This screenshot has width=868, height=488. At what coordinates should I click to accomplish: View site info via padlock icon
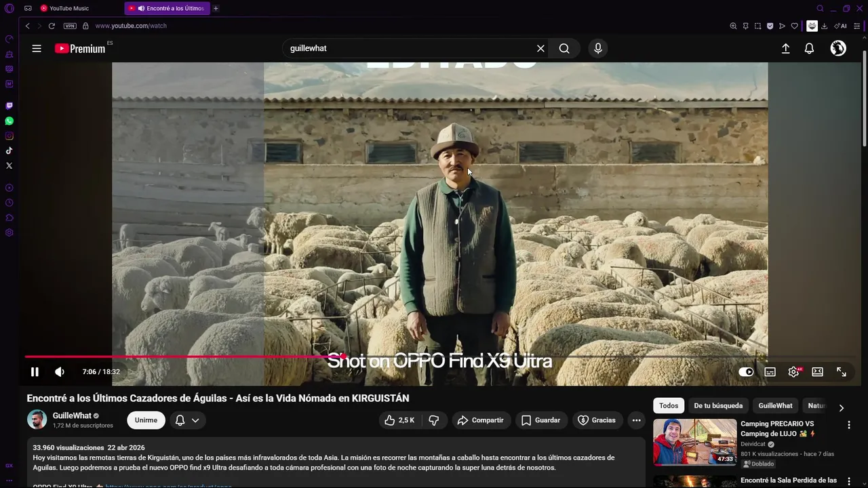(85, 26)
